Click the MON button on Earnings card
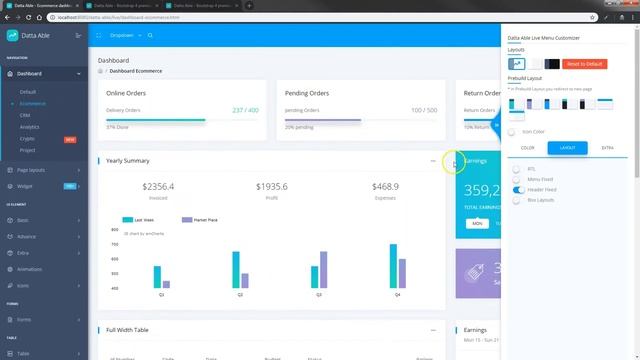 477,224
